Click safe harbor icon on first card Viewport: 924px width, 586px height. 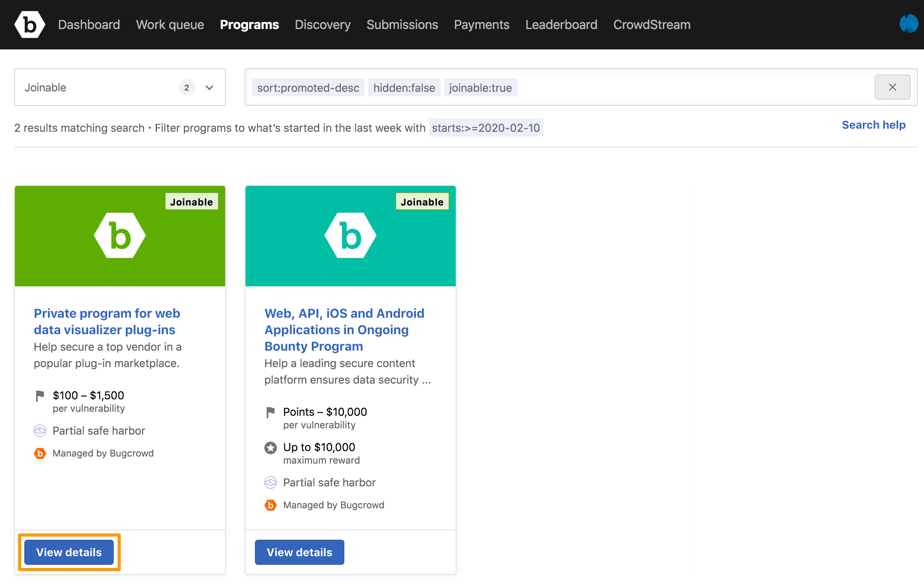(x=40, y=431)
